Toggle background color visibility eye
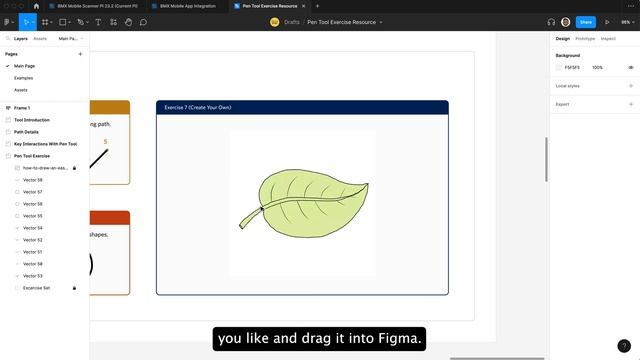Image resolution: width=640 pixels, height=360 pixels. point(631,67)
